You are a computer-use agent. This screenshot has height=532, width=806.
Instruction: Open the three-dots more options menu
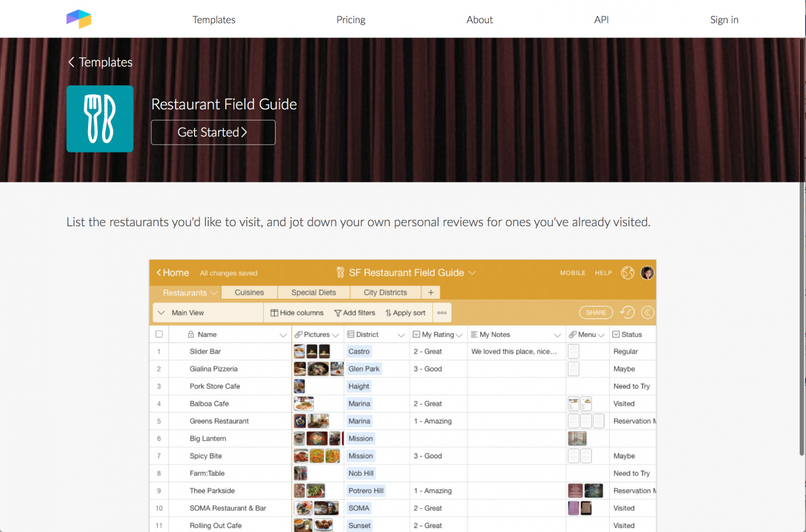(x=442, y=313)
